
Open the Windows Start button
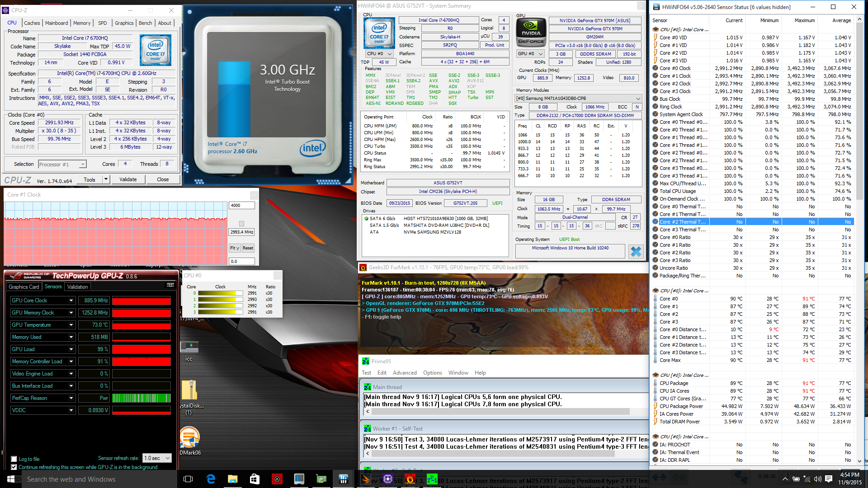coord(11,479)
